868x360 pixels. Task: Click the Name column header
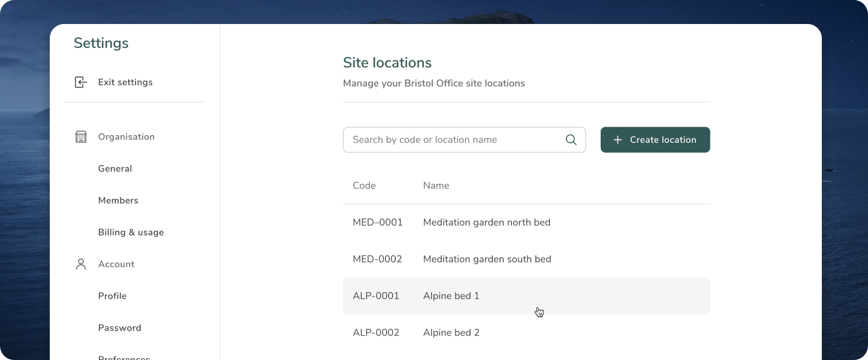pyautogui.click(x=436, y=185)
